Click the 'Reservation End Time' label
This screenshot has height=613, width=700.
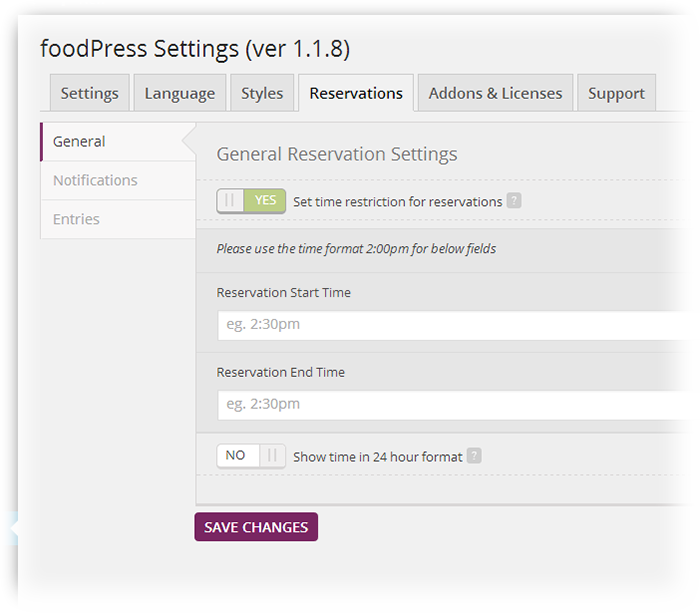(281, 372)
